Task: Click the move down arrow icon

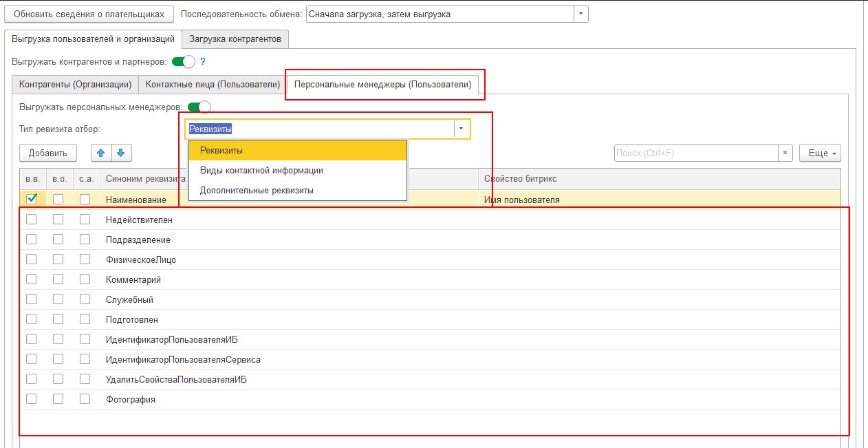Action: pyautogui.click(x=120, y=153)
